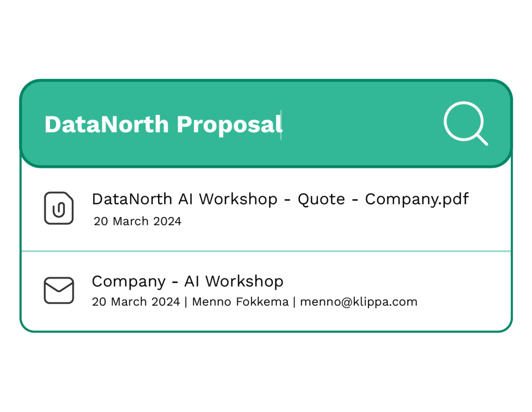This screenshot has width=532, height=412.
Task: Click empty space in the green search field
Action: coord(358,125)
